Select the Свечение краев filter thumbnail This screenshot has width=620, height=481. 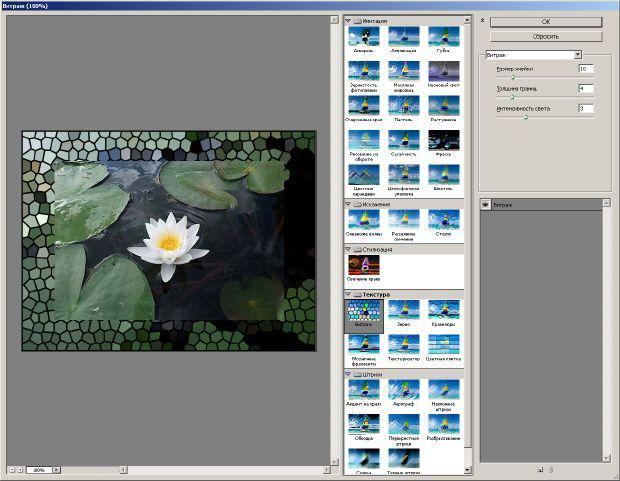(364, 265)
